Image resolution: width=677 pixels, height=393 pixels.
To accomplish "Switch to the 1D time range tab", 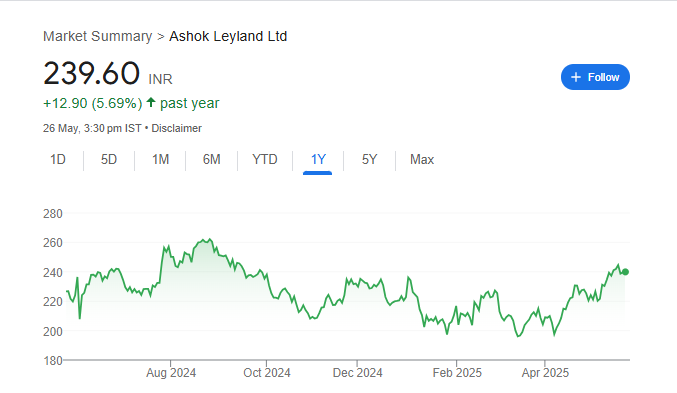I will [x=58, y=160].
